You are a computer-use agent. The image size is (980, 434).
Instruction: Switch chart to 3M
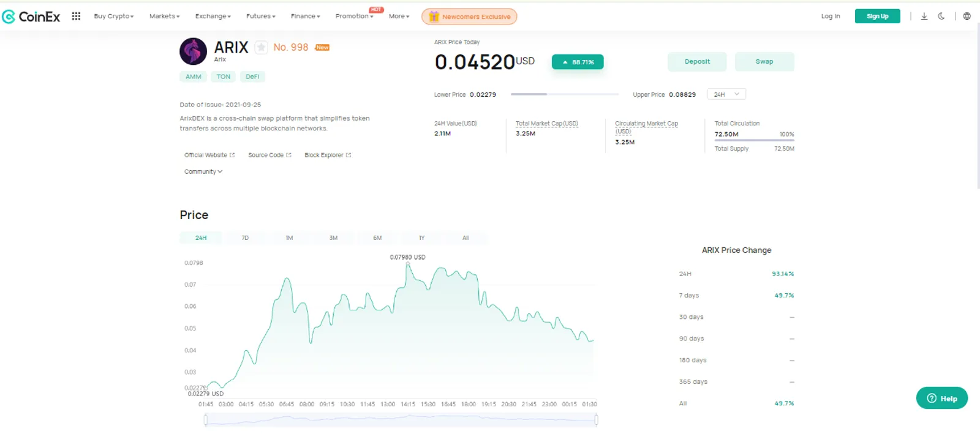coord(333,238)
